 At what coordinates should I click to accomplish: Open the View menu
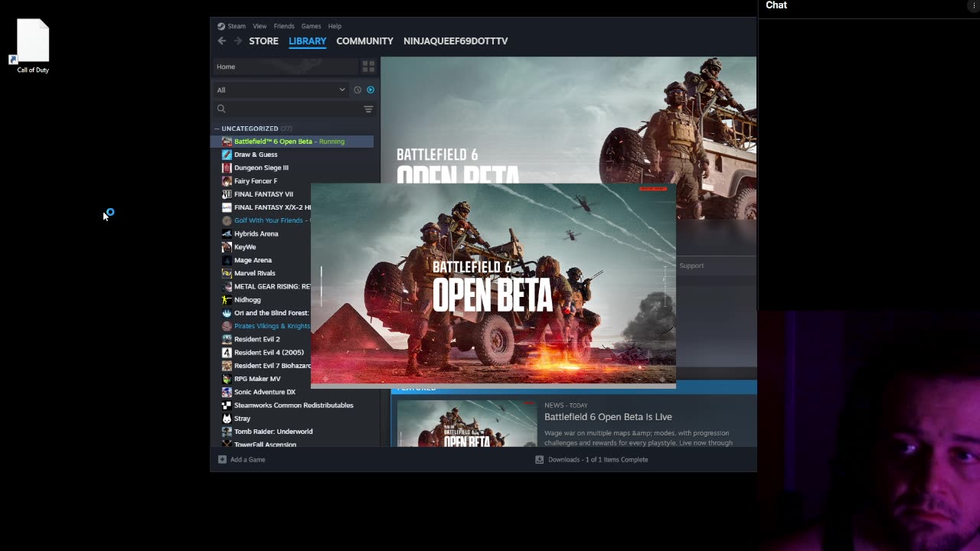click(x=260, y=26)
